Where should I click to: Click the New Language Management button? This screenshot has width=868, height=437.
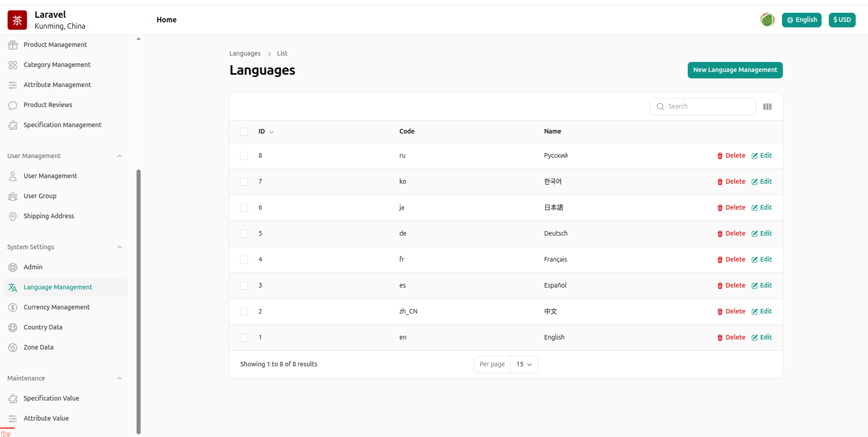coord(735,70)
